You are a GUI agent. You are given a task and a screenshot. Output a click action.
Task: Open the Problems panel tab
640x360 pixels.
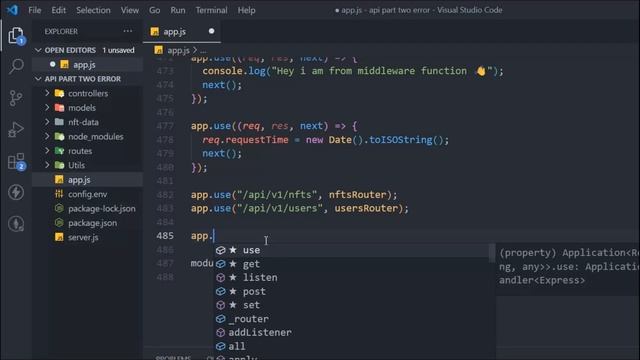pyautogui.click(x=173, y=357)
